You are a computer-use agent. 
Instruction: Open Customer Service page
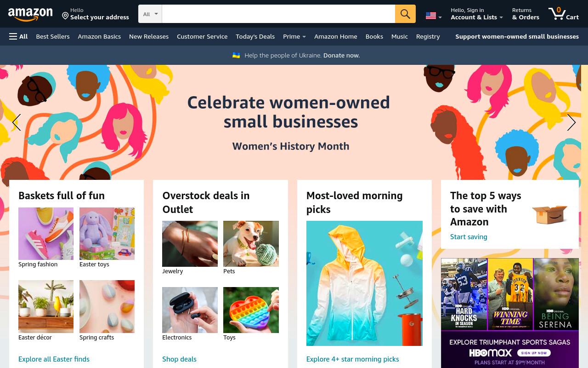(x=202, y=36)
